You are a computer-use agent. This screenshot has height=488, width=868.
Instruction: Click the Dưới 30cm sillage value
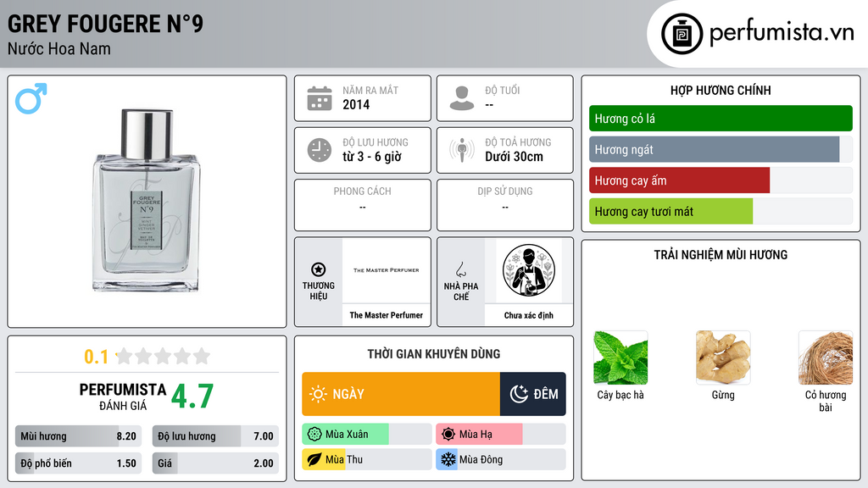coord(515,157)
